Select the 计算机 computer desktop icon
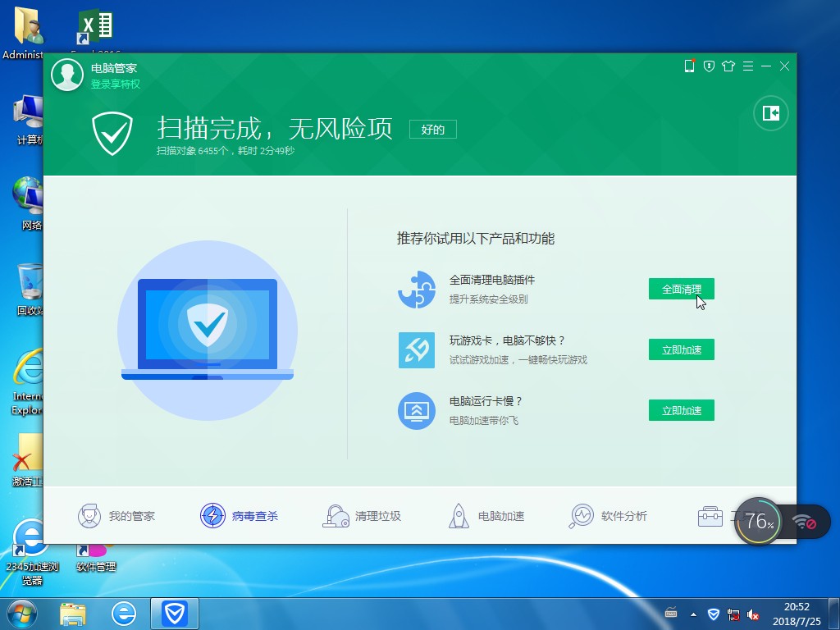This screenshot has height=630, width=840. pos(30,120)
